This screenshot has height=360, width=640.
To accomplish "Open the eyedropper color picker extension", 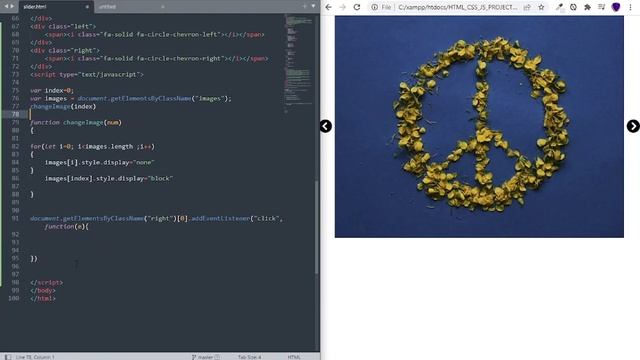I will (x=560, y=7).
